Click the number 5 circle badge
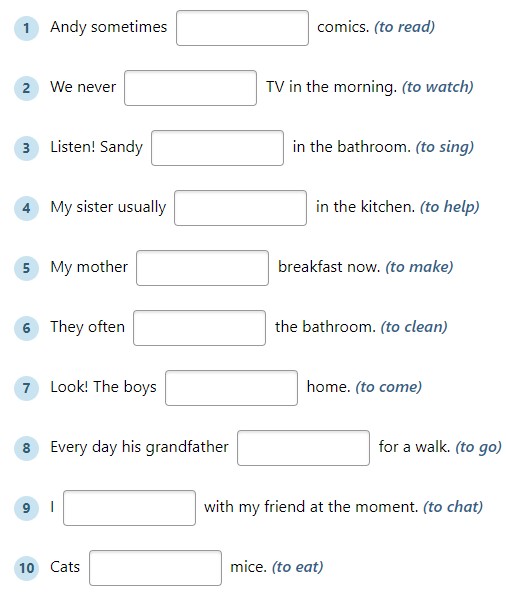Image resolution: width=506 pixels, height=598 pixels. 26,268
